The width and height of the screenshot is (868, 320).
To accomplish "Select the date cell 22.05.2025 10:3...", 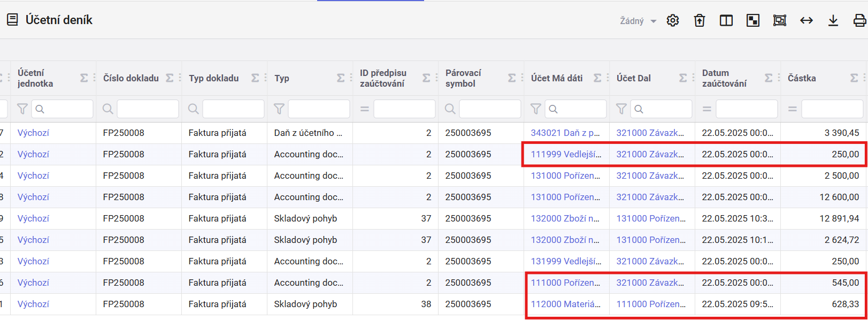I will coord(738,218).
